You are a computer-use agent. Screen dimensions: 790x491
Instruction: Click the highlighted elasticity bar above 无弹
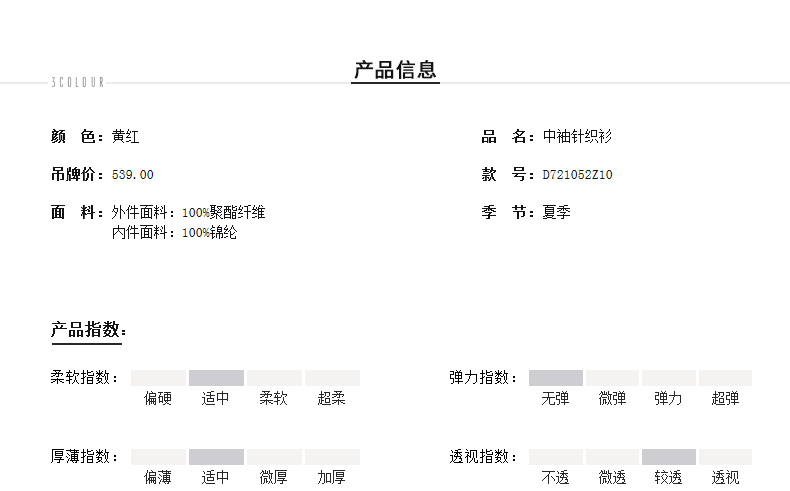(x=556, y=378)
